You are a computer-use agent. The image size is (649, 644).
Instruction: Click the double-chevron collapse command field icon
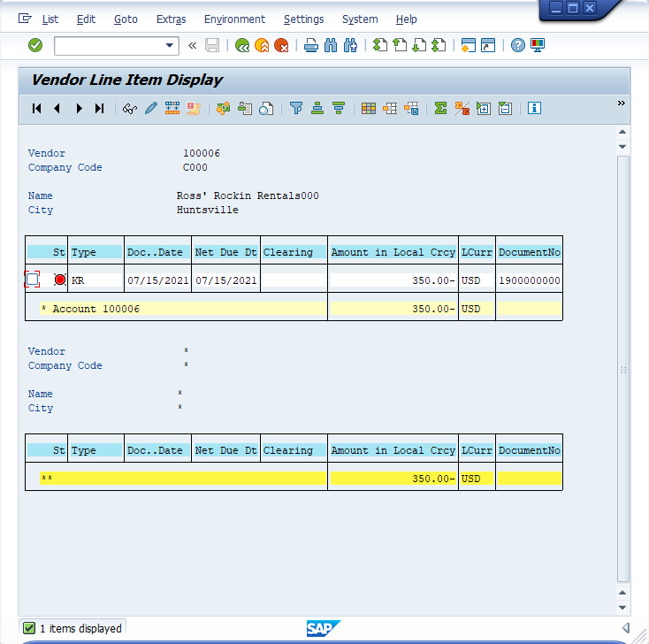pyautogui.click(x=192, y=45)
